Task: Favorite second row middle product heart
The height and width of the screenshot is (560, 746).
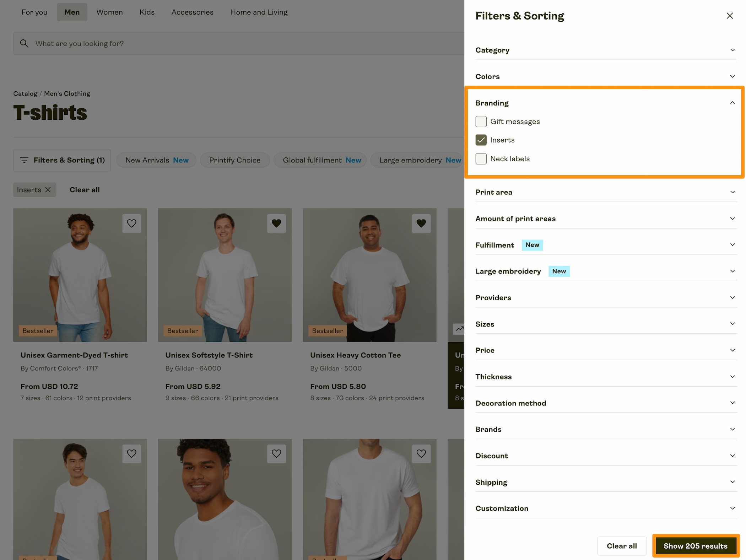Action: pos(276,454)
